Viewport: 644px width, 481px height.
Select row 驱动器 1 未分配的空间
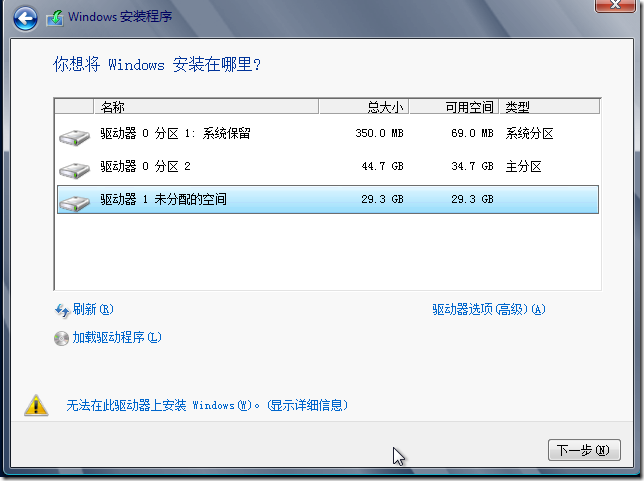[x=328, y=199]
